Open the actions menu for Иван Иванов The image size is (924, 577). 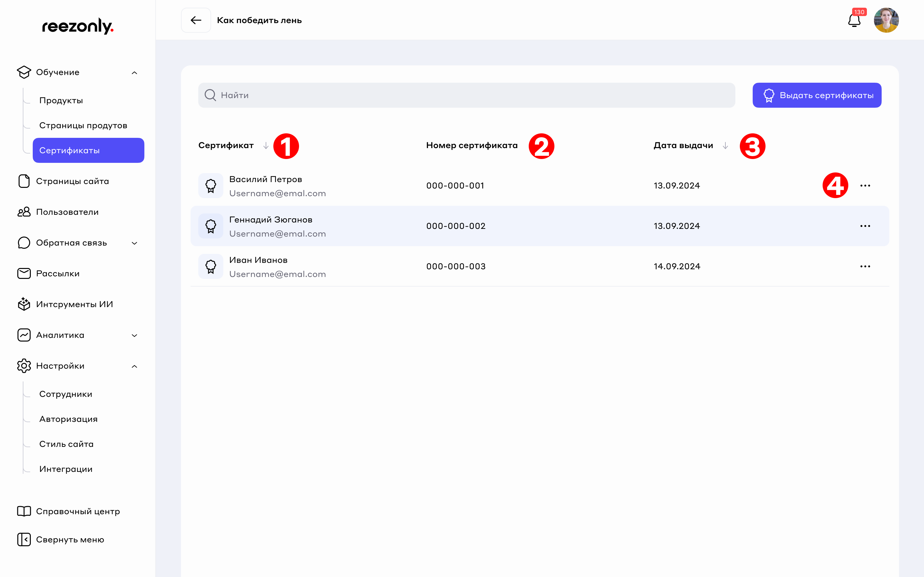point(865,266)
